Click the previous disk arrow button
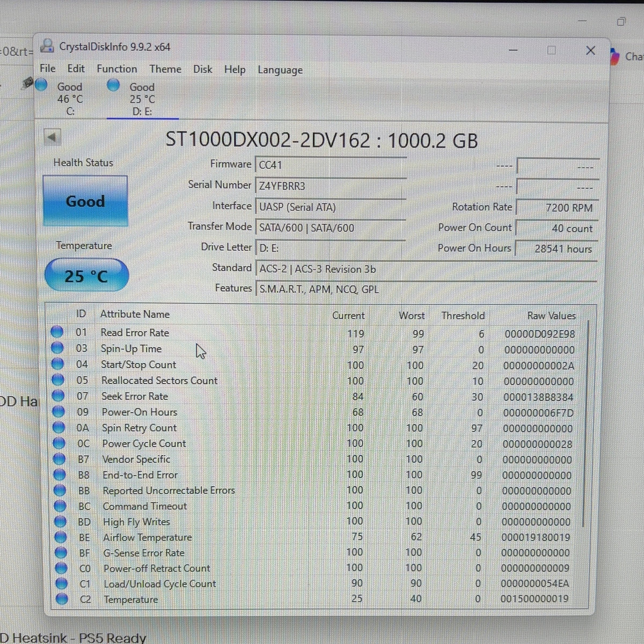The width and height of the screenshot is (644, 644). (x=52, y=137)
